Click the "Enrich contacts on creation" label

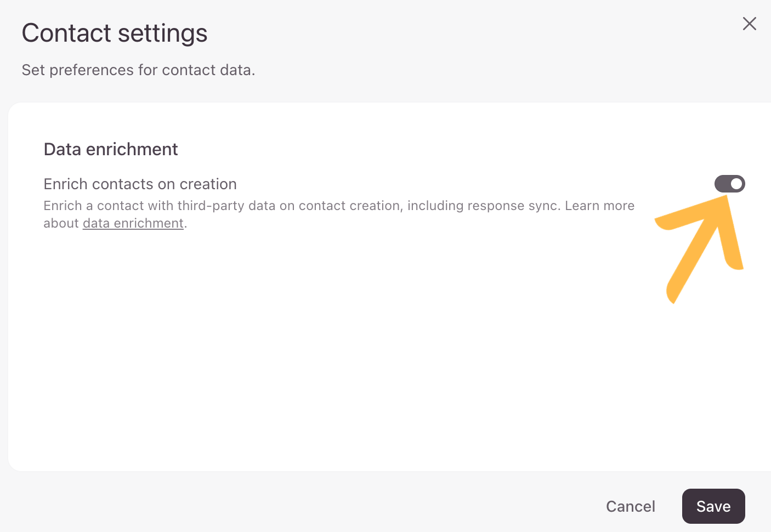[x=140, y=184]
